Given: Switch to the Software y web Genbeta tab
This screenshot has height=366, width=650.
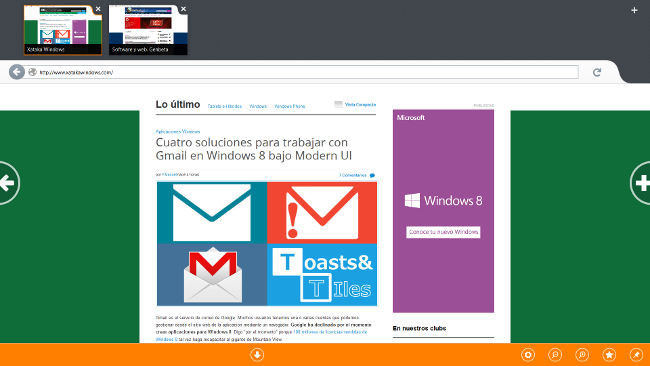Looking at the screenshot, I should (148, 30).
